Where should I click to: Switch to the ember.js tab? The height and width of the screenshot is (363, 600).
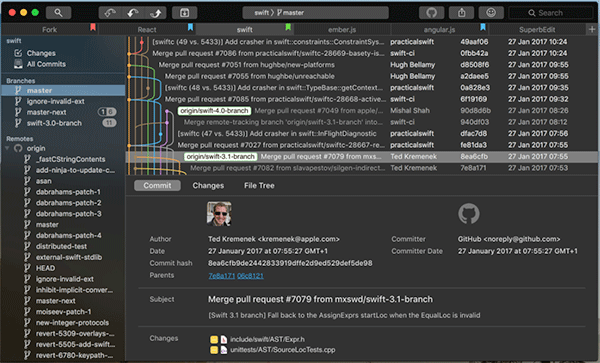(x=342, y=29)
